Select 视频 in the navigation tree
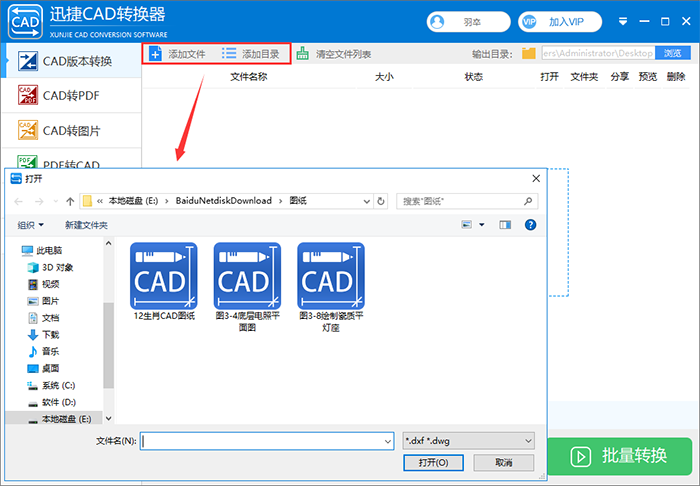 pos(43,284)
